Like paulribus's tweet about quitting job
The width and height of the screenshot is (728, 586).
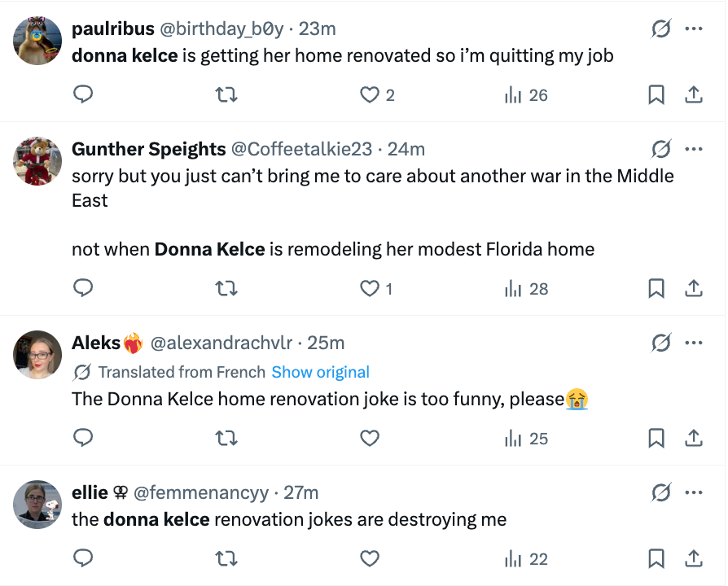[371, 95]
